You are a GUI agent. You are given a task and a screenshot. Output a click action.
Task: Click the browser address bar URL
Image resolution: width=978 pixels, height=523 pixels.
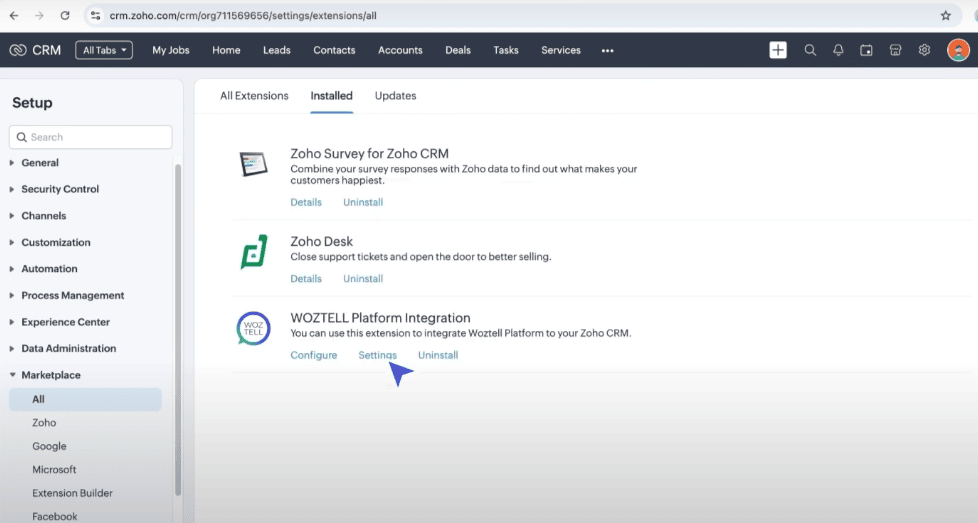[x=243, y=16]
